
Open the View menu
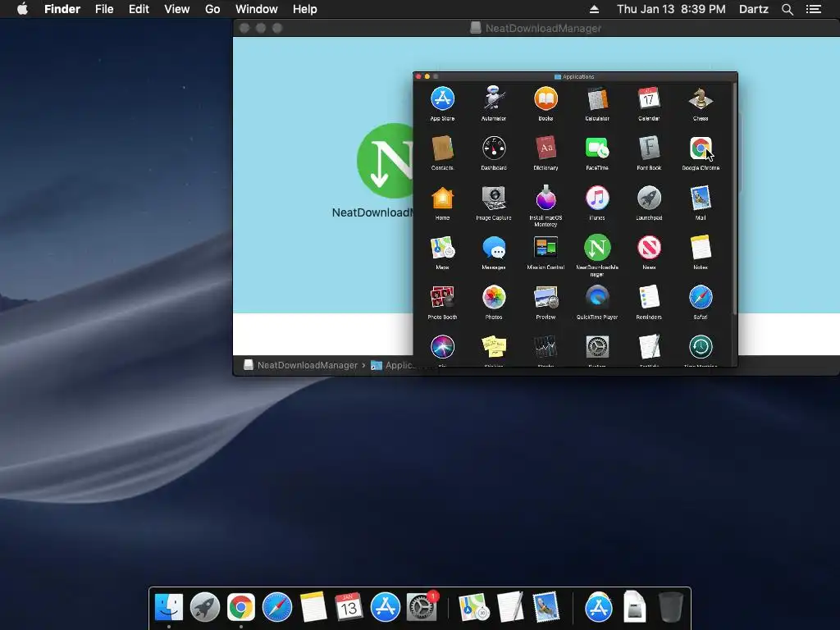pos(177,9)
